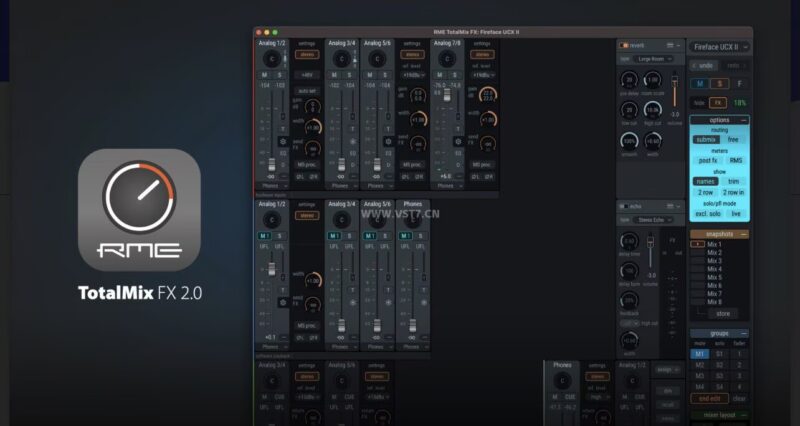
Task: Open Fireface UCX II device dropdown
Action: point(720,47)
